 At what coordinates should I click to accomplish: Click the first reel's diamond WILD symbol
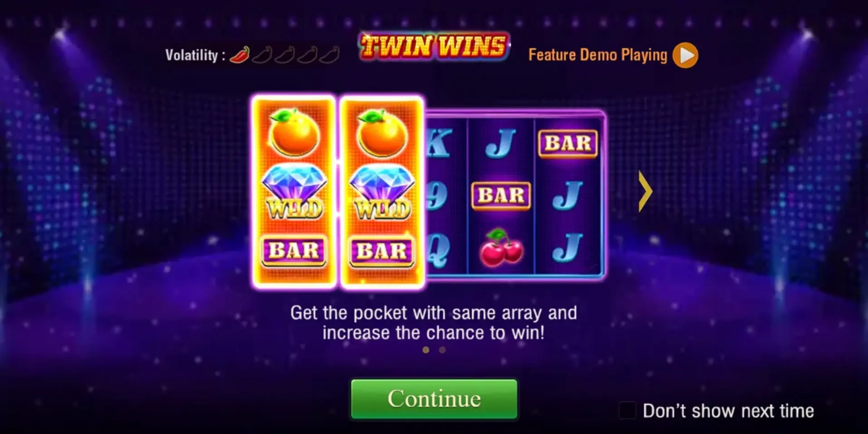coord(294,193)
